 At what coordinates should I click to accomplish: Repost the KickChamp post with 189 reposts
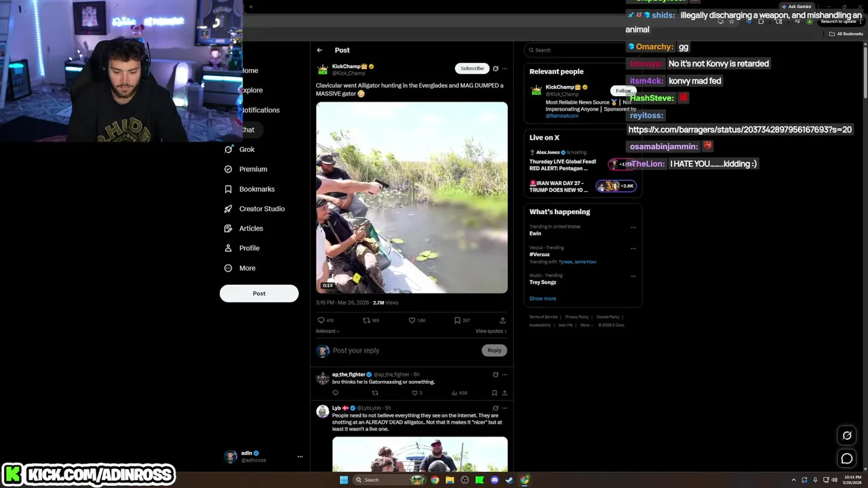(x=366, y=321)
